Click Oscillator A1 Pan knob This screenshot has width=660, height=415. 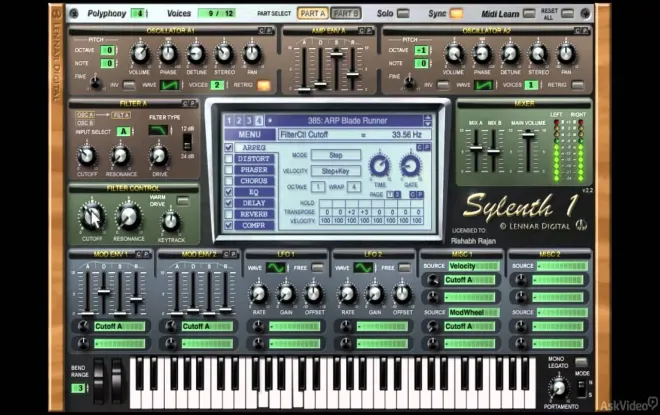[x=252, y=54]
